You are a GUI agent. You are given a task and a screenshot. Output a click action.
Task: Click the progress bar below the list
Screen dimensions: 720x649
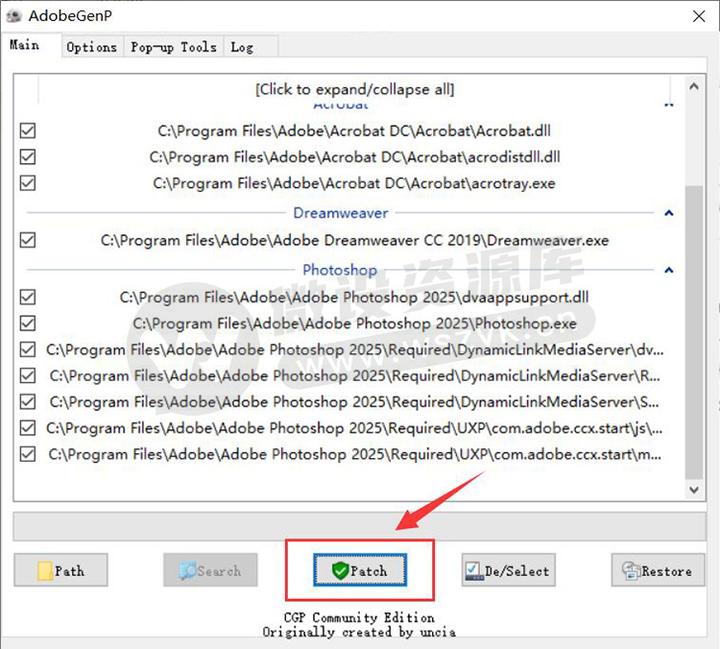click(360, 526)
